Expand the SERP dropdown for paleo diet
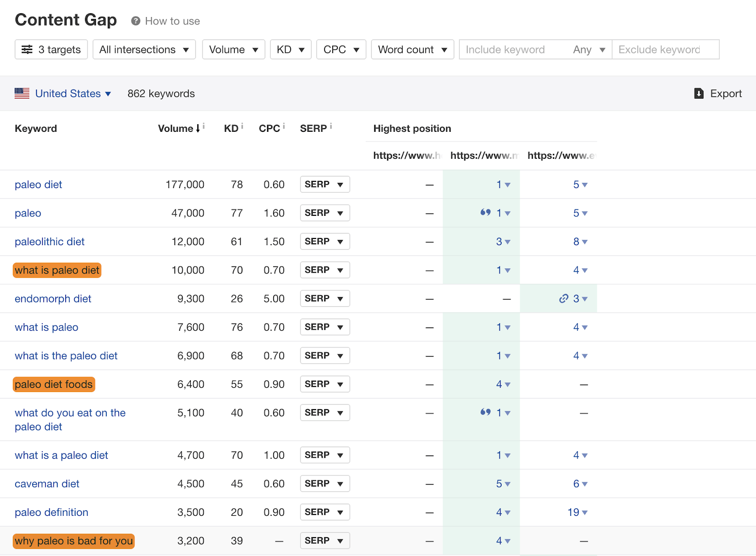 (325, 184)
